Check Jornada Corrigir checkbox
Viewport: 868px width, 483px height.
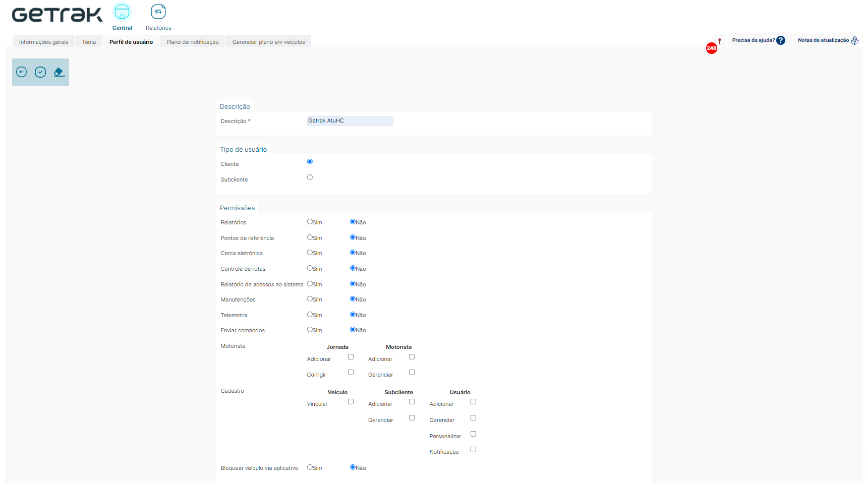(x=351, y=373)
